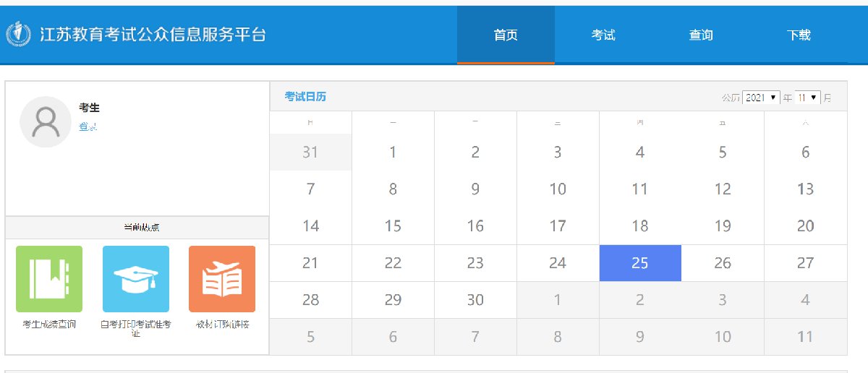Go to the 下载 menu item

(799, 35)
